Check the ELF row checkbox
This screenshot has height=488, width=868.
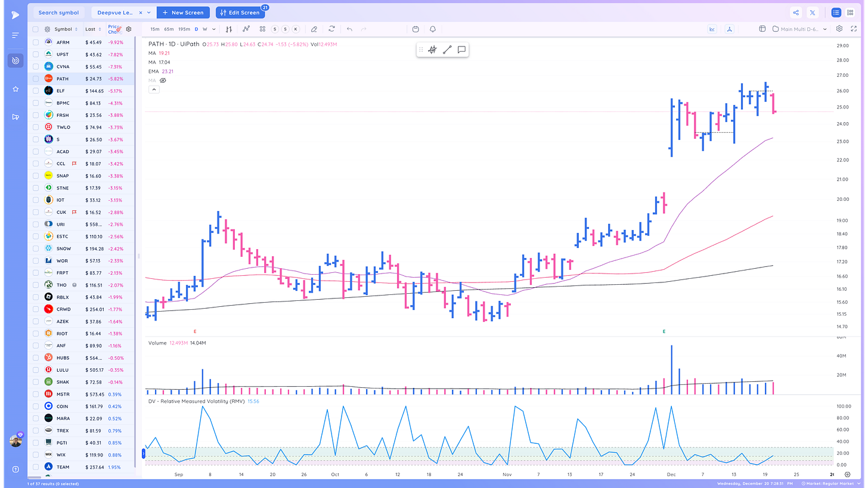[x=36, y=91]
